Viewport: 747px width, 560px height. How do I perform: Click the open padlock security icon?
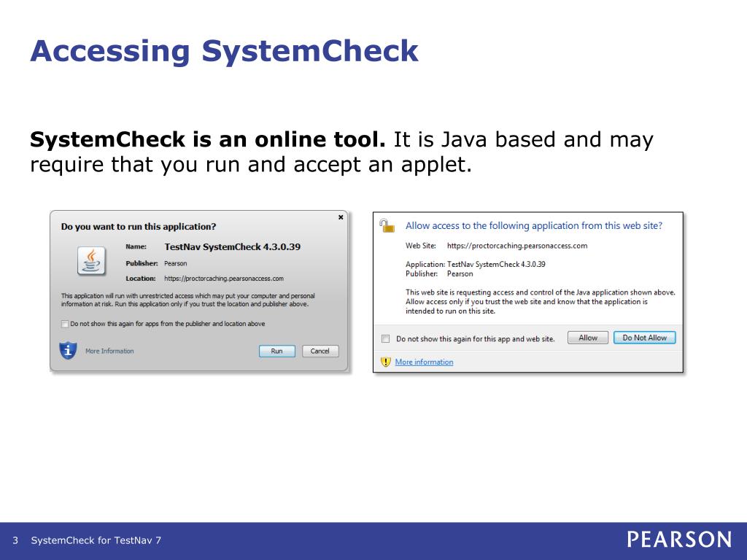click(x=387, y=225)
